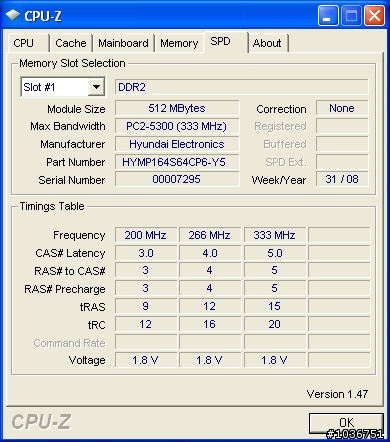Image resolution: width=390 pixels, height=442 pixels.
Task: Click the OK button
Action: [346, 423]
